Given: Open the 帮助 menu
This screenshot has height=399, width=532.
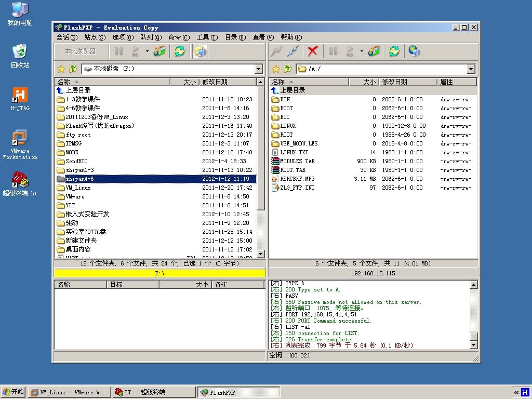Looking at the screenshot, I should (291, 37).
